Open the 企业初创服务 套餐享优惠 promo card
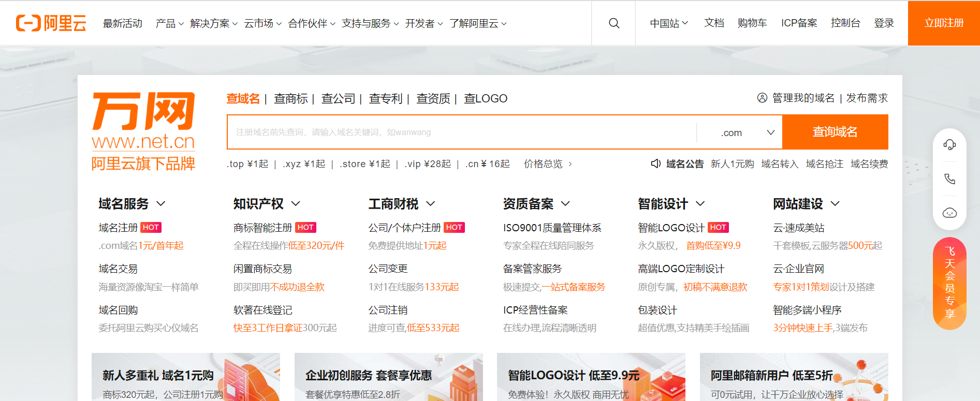This screenshot has width=980, height=401. [389, 377]
